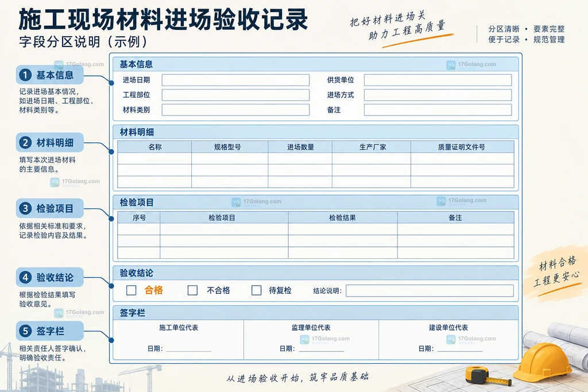588x392 pixels.
Task: Click the 供货单位 input field
Action: [x=438, y=80]
